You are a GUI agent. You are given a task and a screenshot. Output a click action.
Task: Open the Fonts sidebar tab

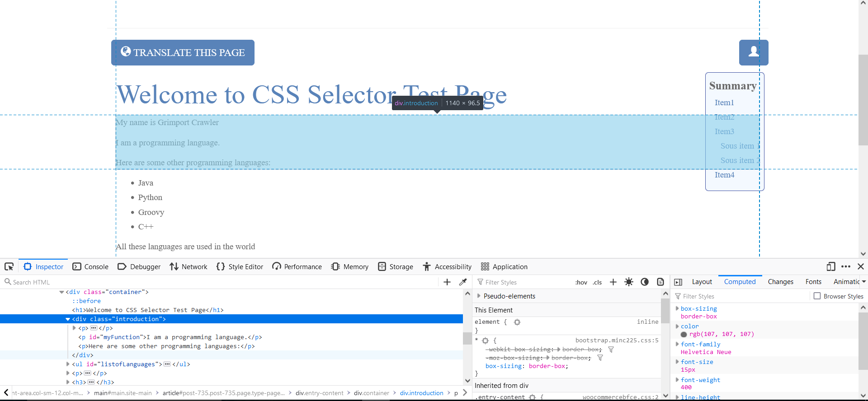pos(813,282)
